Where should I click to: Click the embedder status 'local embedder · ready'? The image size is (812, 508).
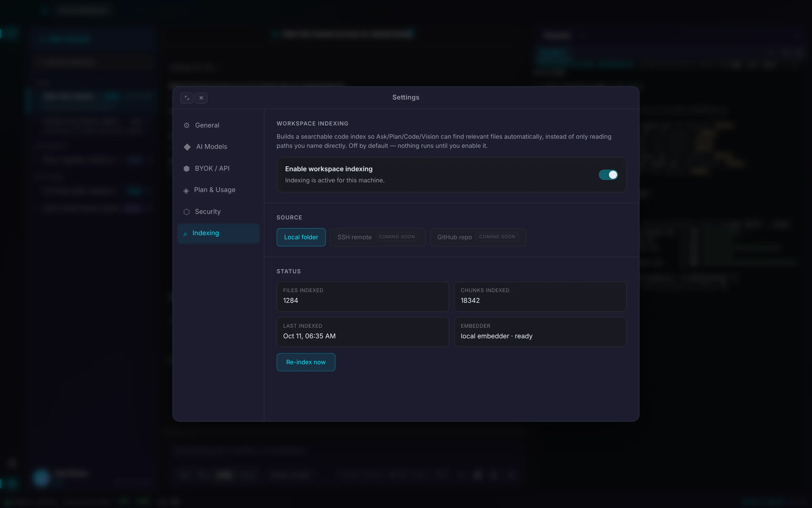(496, 336)
